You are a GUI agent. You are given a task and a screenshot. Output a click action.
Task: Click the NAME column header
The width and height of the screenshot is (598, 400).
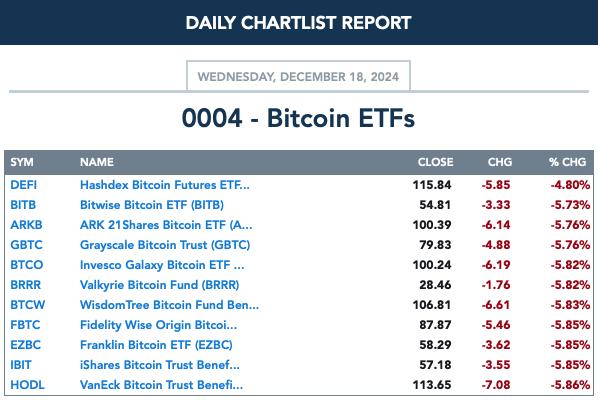(x=97, y=162)
